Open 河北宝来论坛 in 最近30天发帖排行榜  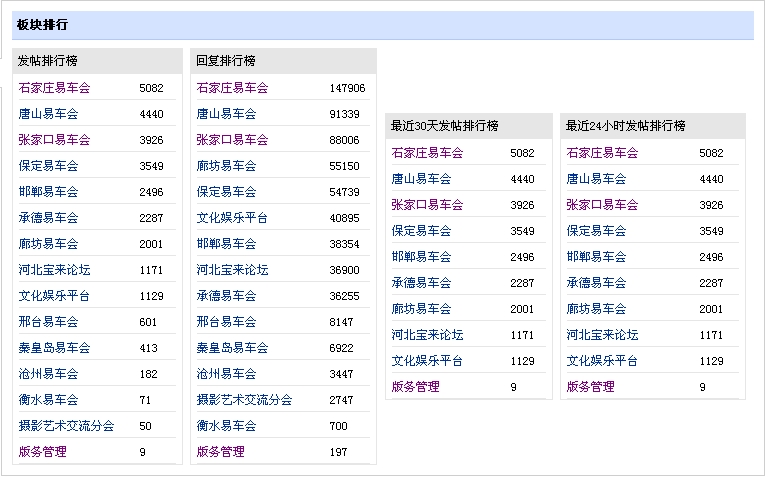pyautogui.click(x=428, y=335)
